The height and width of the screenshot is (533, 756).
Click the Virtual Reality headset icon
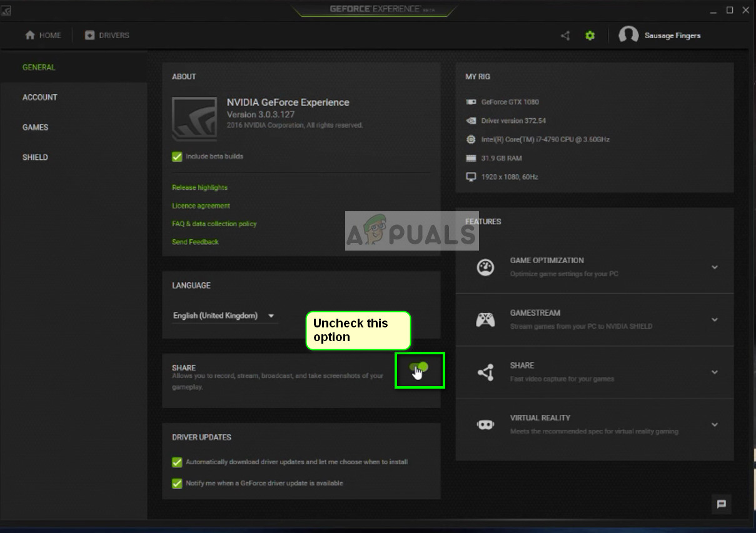pos(485,424)
